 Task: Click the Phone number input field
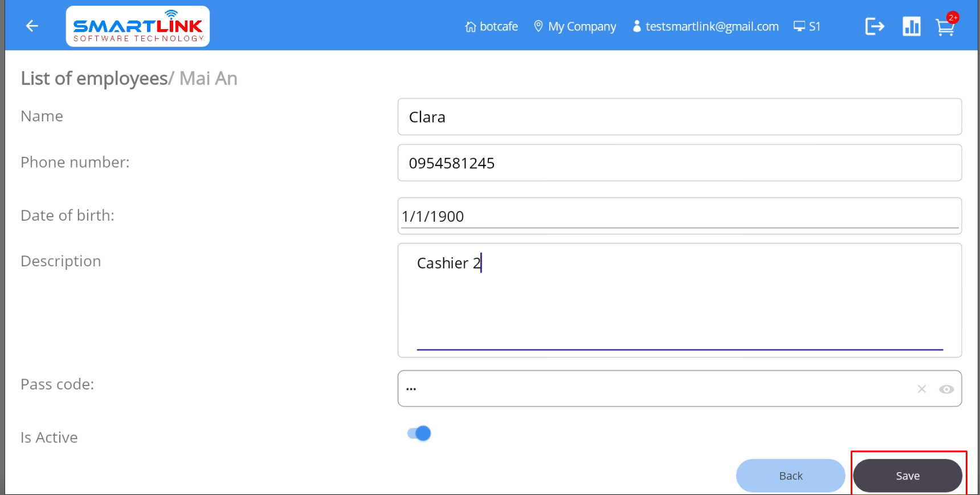click(679, 163)
